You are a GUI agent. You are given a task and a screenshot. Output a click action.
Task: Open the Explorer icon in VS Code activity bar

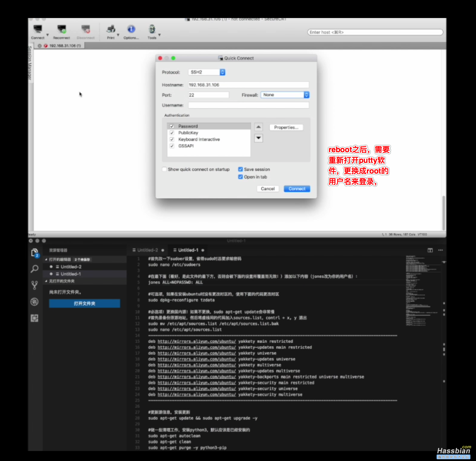pyautogui.click(x=35, y=253)
